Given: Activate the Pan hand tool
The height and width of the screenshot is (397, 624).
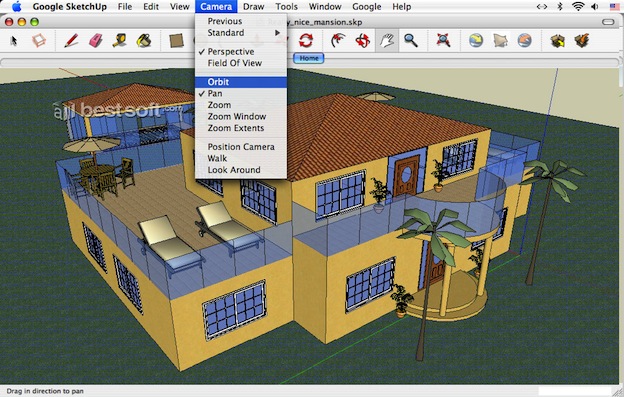Looking at the screenshot, I should [x=387, y=41].
